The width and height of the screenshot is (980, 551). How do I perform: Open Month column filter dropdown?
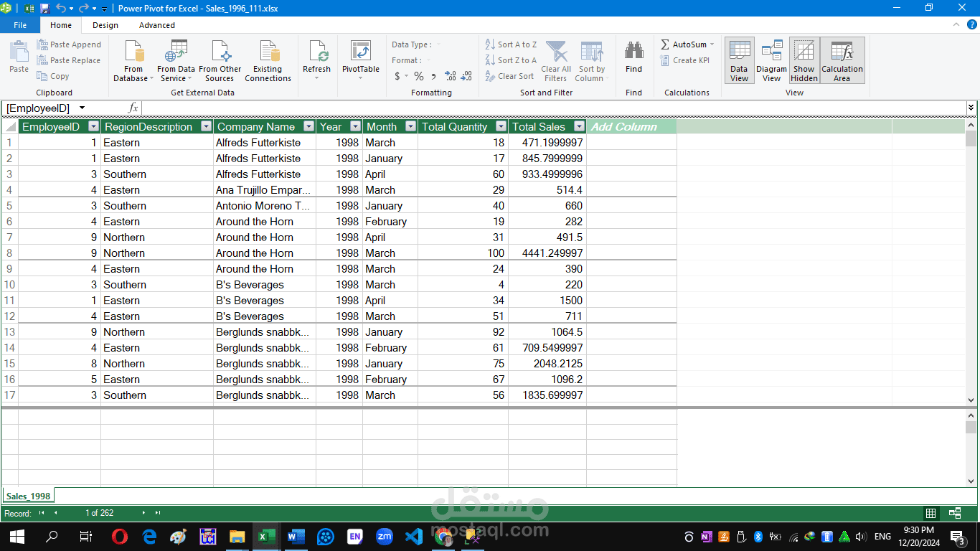(410, 126)
